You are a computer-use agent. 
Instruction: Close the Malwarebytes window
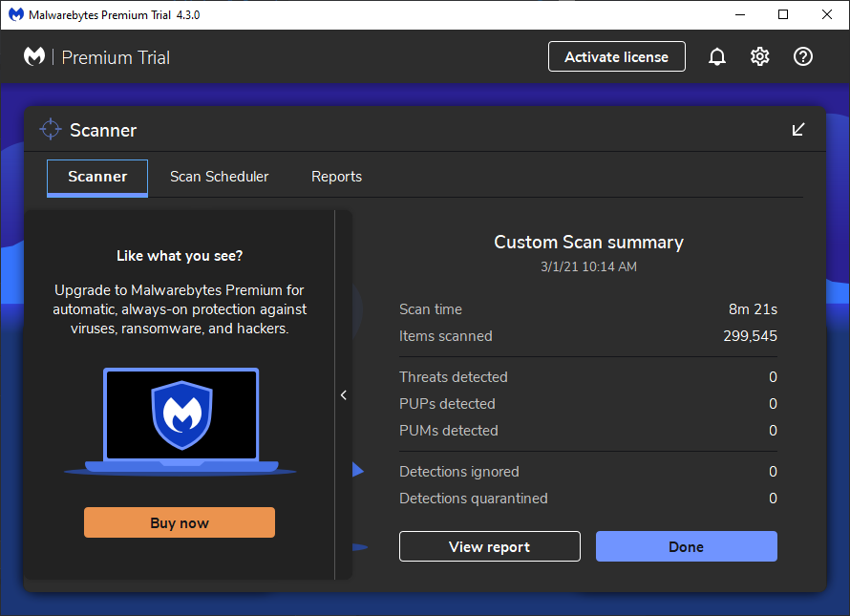point(827,14)
